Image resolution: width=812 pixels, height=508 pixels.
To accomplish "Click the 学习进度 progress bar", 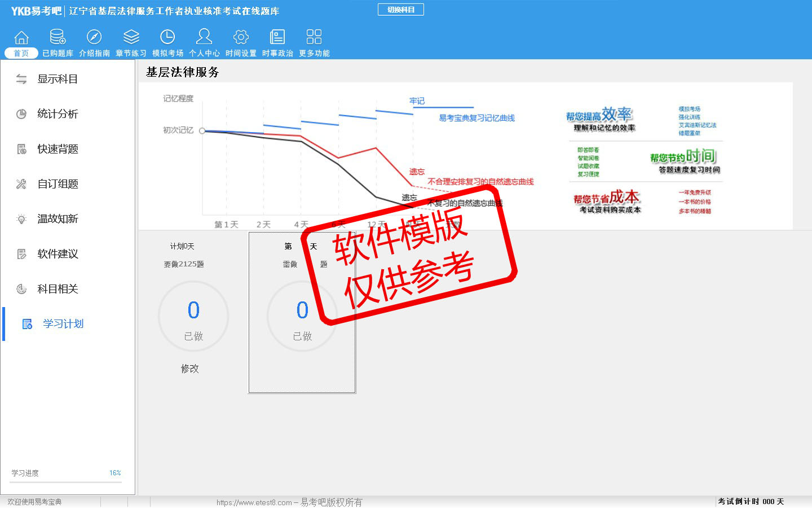I will 66,482.
